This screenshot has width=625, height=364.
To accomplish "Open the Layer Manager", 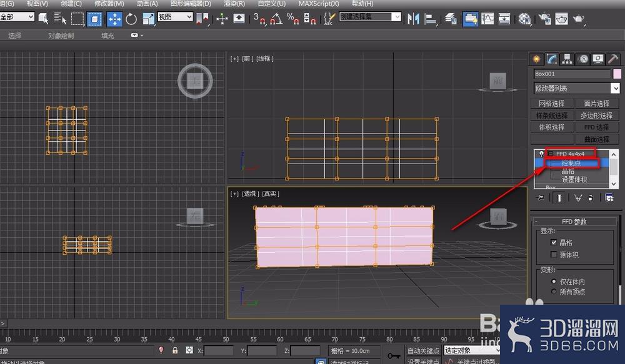I will pyautogui.click(x=451, y=18).
